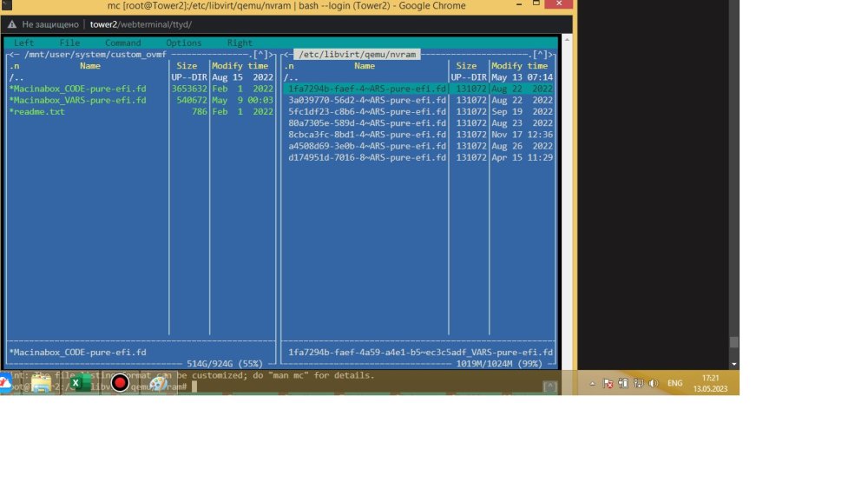Sort left panel by Name header

[x=89, y=66]
